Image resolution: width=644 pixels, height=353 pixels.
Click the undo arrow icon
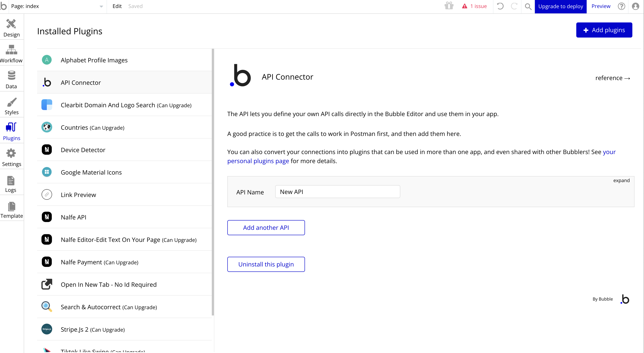(x=500, y=6)
